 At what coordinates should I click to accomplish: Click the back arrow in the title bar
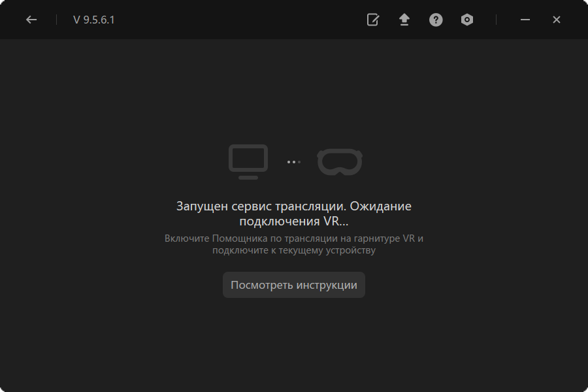click(x=31, y=20)
